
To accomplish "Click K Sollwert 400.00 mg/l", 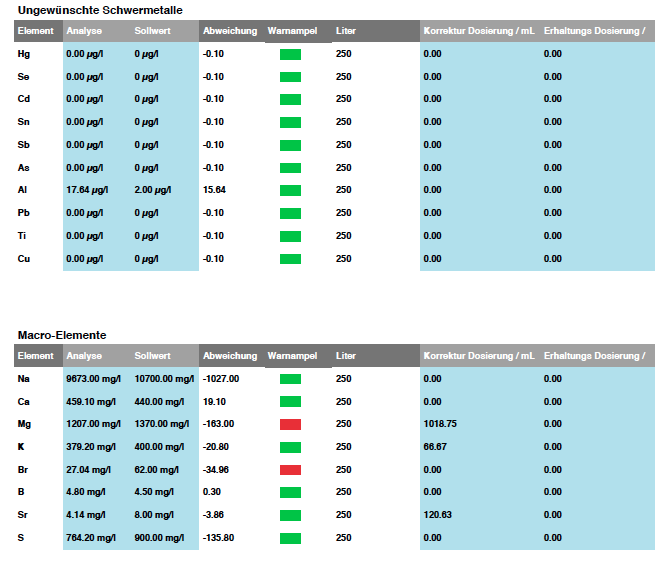I will point(159,447).
